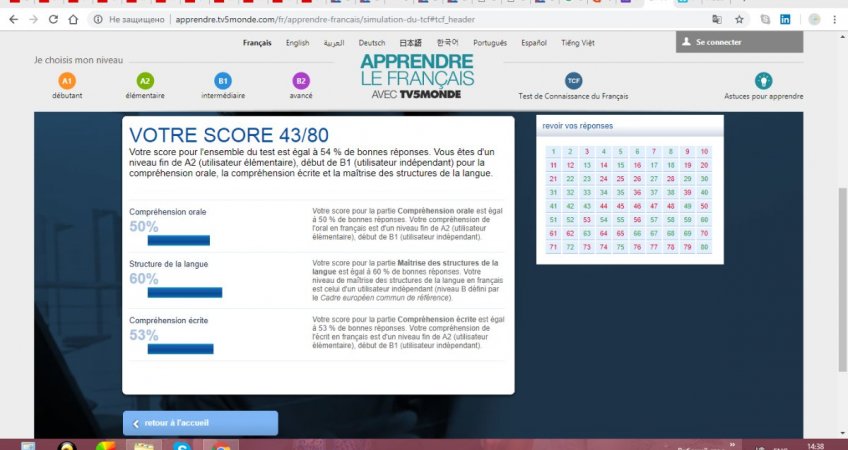Switch site language to Español
Image resolution: width=848 pixels, height=450 pixels.
click(534, 43)
